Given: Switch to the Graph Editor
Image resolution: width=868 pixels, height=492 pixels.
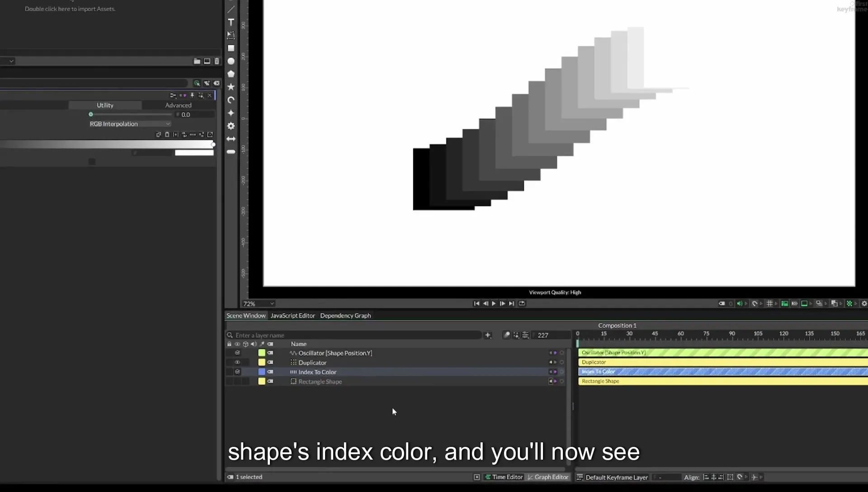Looking at the screenshot, I should click(x=548, y=477).
